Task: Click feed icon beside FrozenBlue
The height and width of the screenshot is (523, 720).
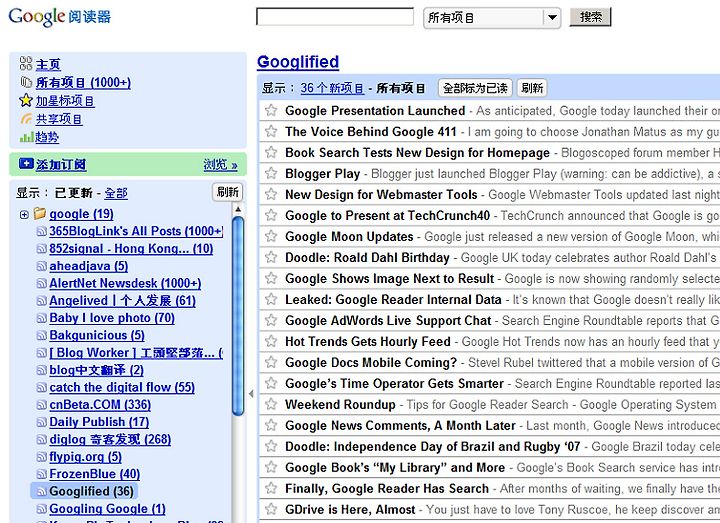Action: [42, 474]
